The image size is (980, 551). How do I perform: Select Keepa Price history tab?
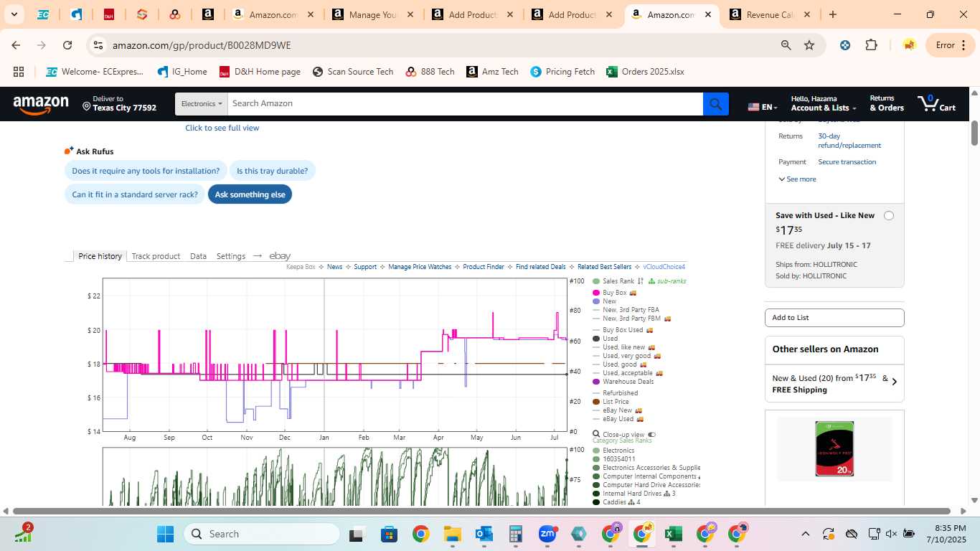click(100, 256)
